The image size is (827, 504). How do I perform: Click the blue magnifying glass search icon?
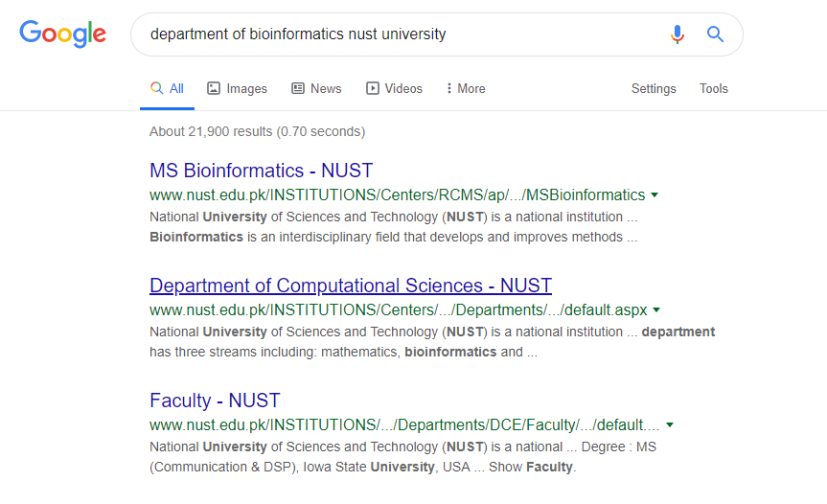click(x=715, y=34)
